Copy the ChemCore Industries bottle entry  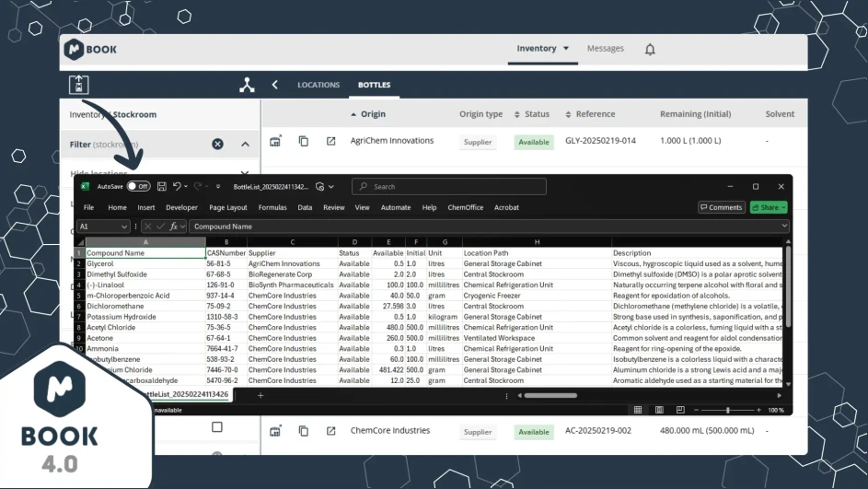[304, 431]
